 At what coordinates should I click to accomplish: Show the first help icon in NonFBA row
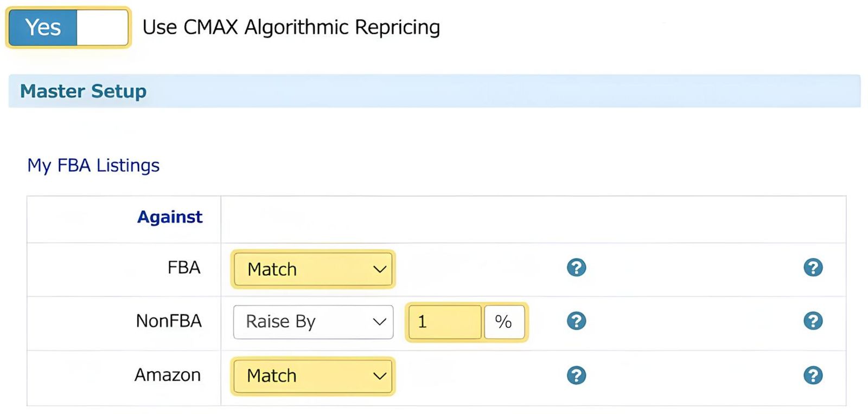[x=576, y=321]
